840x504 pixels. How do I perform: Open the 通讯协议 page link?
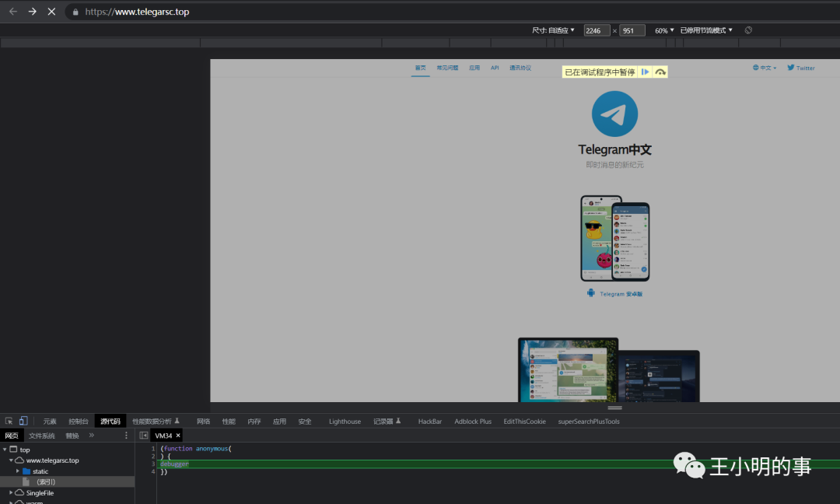pos(520,68)
